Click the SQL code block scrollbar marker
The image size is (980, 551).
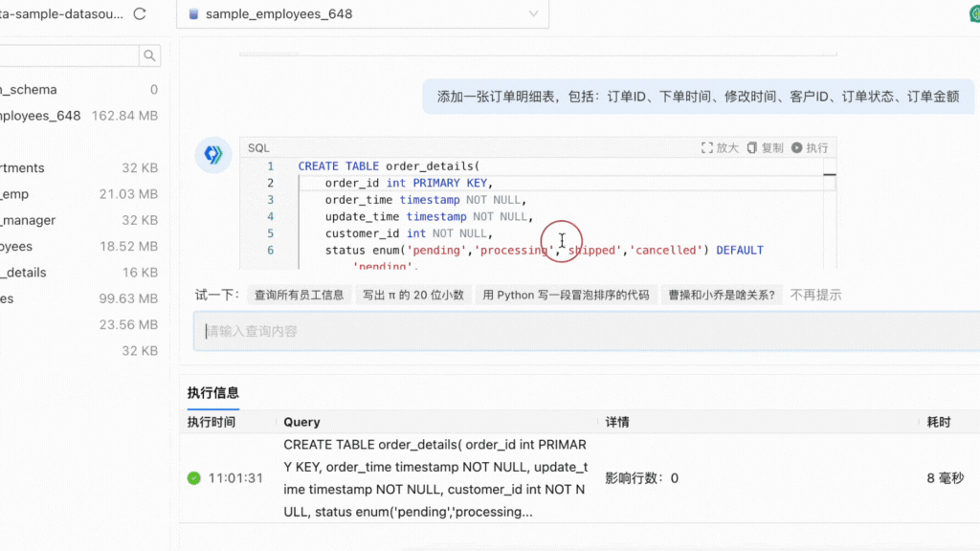[830, 175]
